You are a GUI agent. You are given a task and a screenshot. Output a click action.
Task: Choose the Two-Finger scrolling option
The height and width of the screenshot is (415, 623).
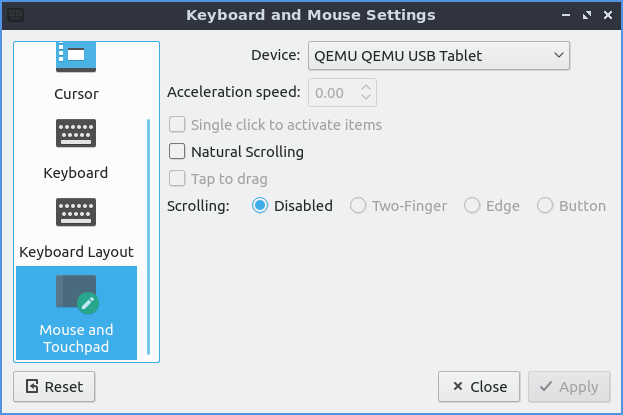pyautogui.click(x=358, y=206)
